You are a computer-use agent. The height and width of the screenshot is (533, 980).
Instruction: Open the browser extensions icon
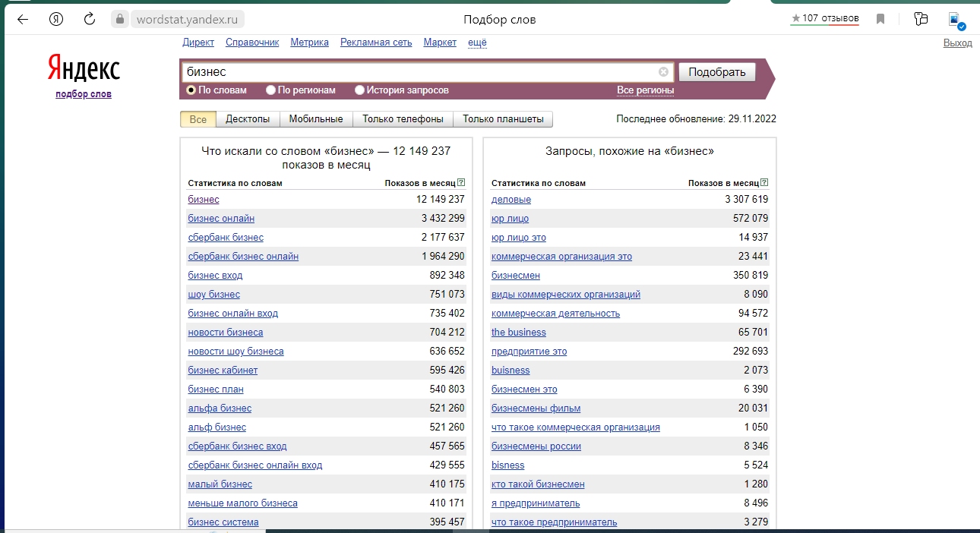pos(921,19)
